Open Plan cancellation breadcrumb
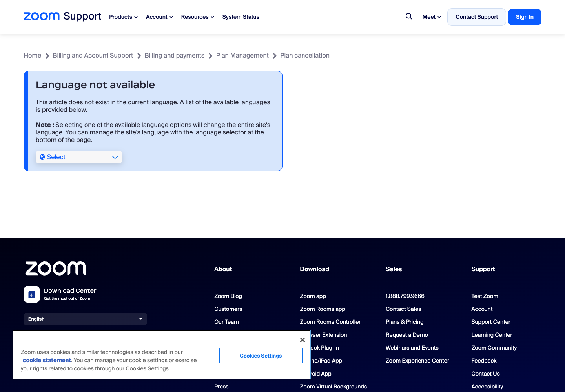Screen dimensions: 565x392 point(305,56)
